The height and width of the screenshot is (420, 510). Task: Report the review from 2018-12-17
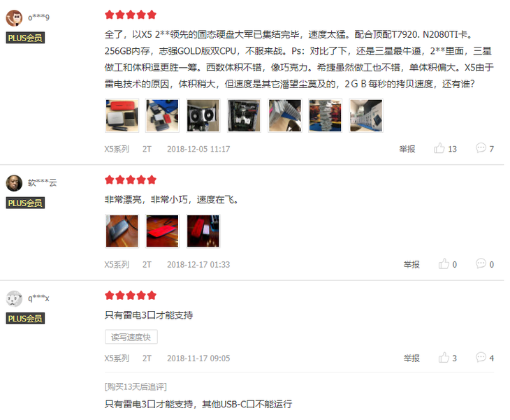pyautogui.click(x=411, y=264)
